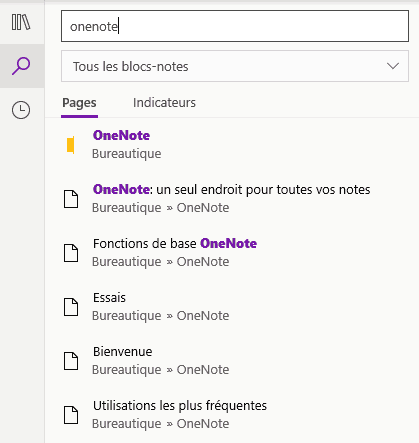Click 'Bureautique » OneNote' under Fonctions de base
419x443 pixels.
[x=161, y=262]
